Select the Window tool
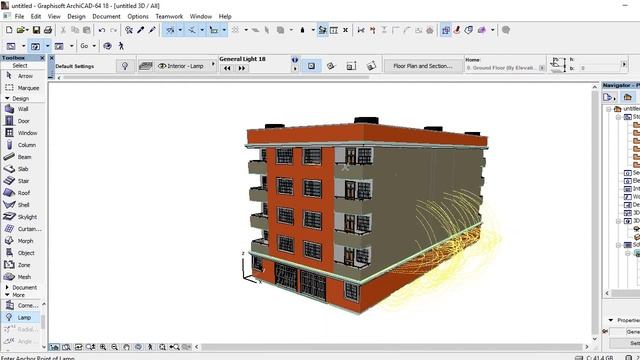This screenshot has height=360, width=640. pos(23,133)
